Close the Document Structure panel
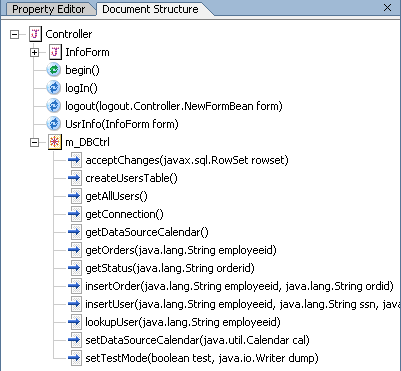Viewport: 401px width, 371px height. [x=387, y=8]
